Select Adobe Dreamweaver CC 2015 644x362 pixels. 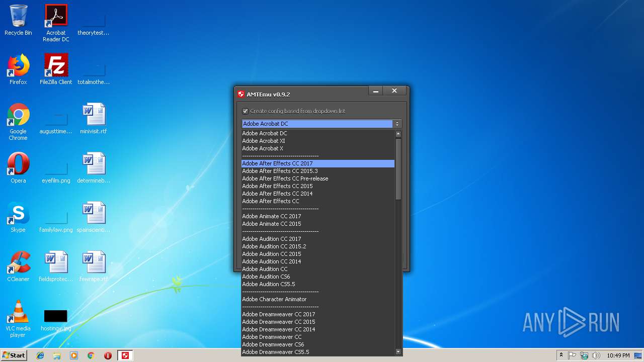318,322
